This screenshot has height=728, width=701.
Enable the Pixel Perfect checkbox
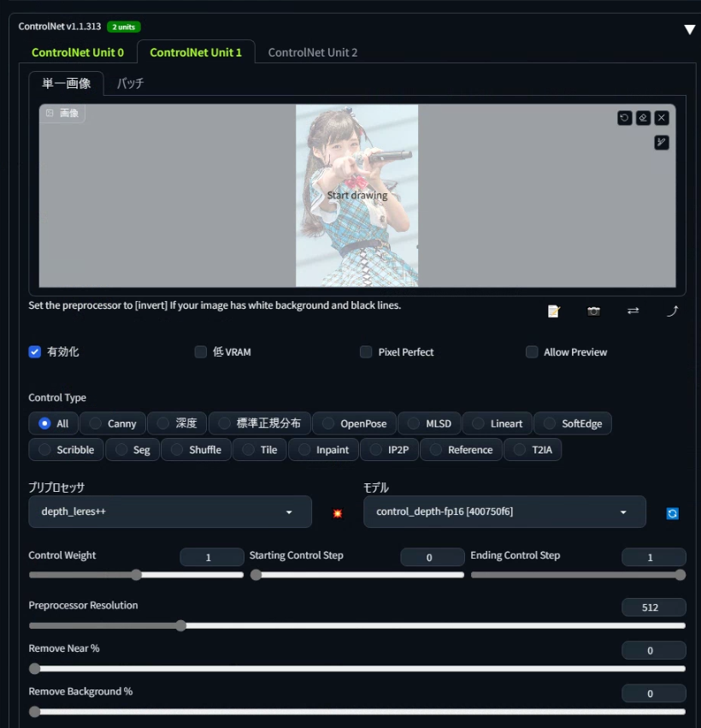tap(366, 352)
